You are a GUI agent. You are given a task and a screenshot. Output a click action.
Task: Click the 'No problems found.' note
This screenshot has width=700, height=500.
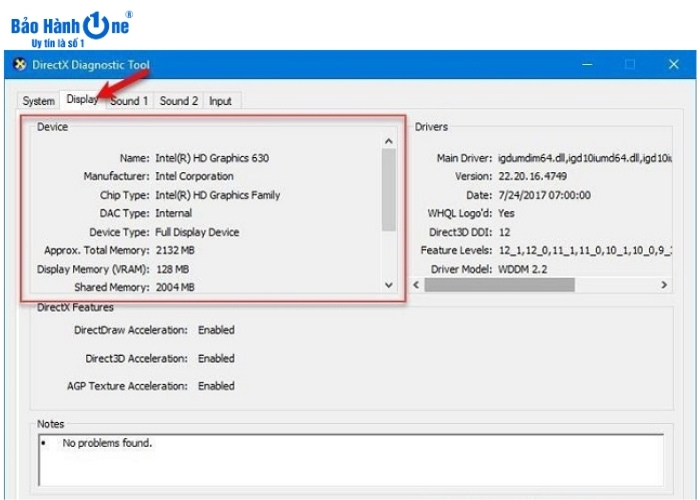pyautogui.click(x=107, y=443)
